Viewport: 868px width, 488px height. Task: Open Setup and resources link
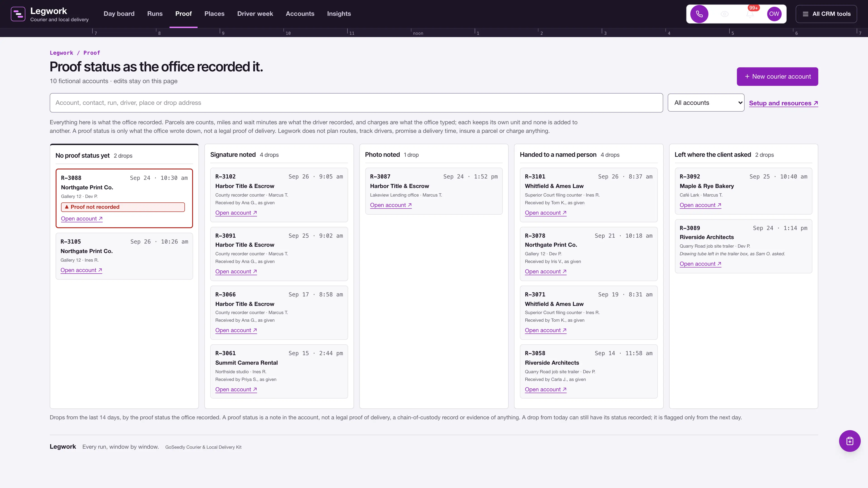[783, 103]
